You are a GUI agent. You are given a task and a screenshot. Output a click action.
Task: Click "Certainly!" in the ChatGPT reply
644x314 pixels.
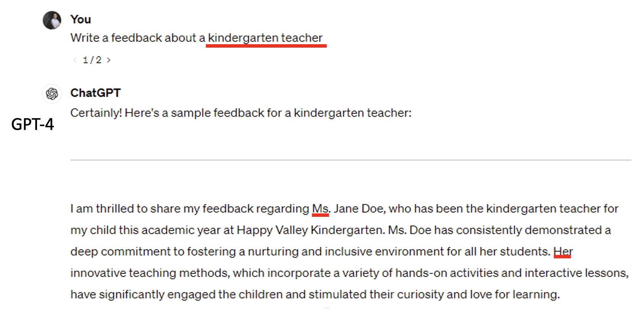pos(96,113)
